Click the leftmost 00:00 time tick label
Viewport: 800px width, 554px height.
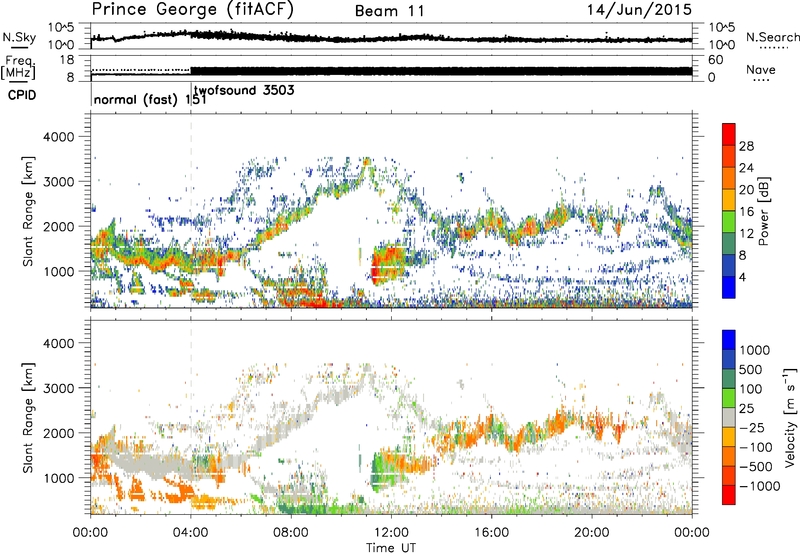click(x=91, y=533)
